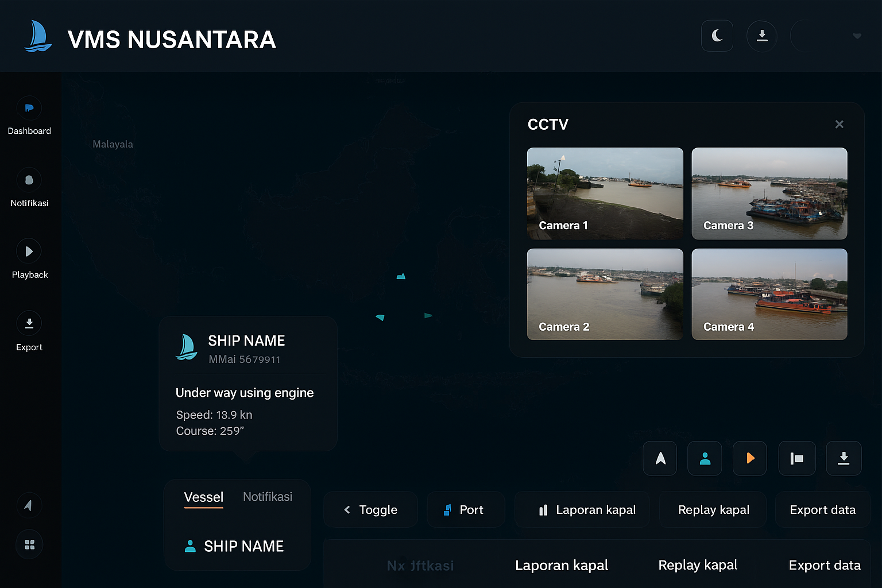
Task: Open the Playback sidebar icon
Action: pyautogui.click(x=29, y=252)
